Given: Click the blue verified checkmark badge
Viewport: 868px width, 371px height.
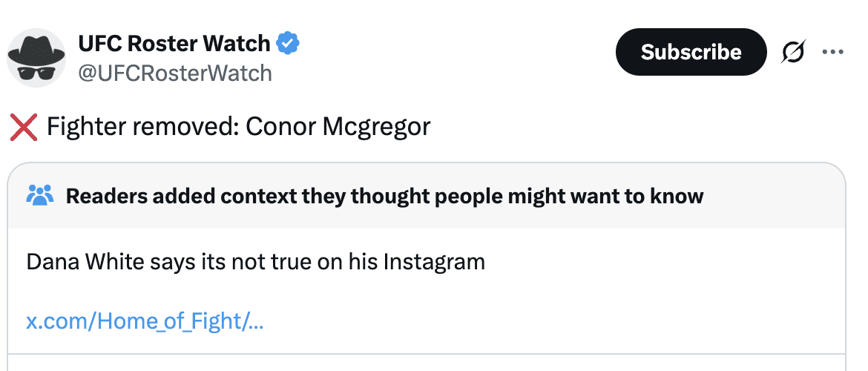Looking at the screenshot, I should click(288, 44).
